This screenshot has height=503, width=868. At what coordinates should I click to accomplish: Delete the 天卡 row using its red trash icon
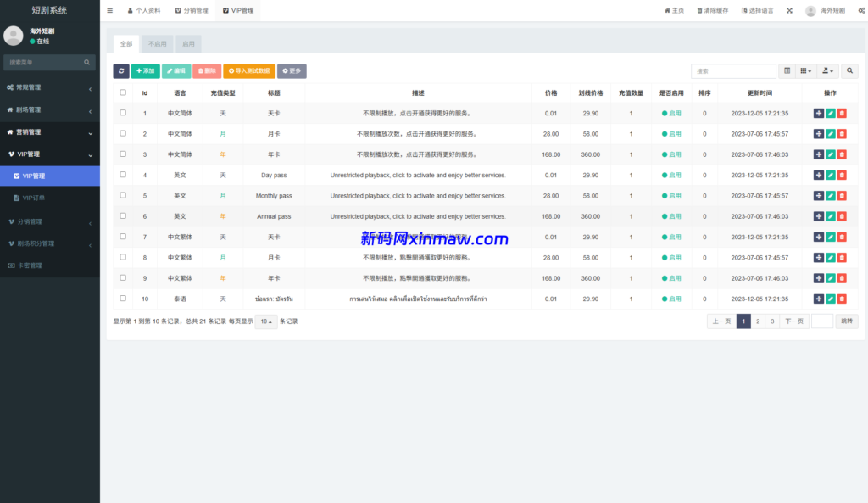click(x=843, y=113)
